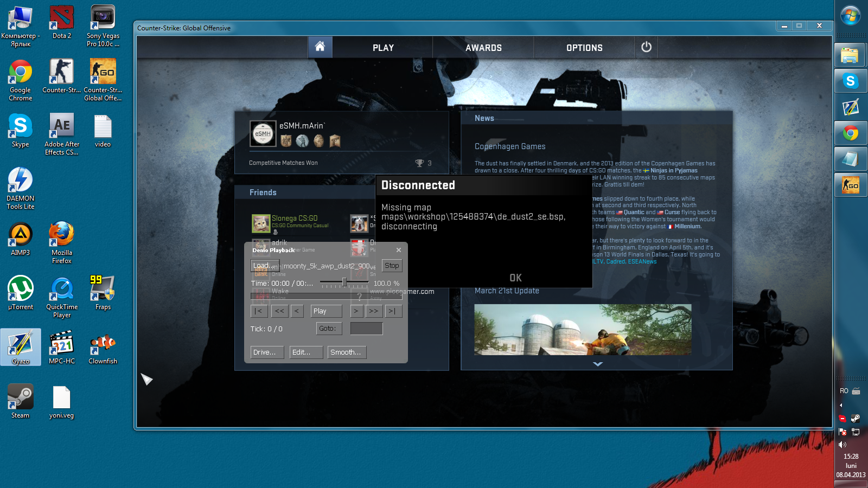
Task: Open DAEMON Tools Lite desktop icon
Action: pyautogui.click(x=21, y=189)
